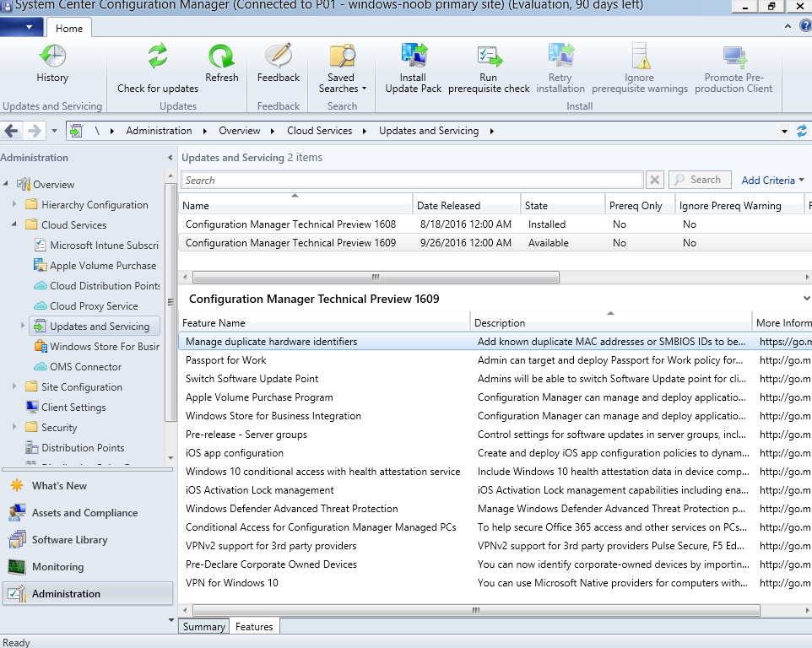Switch to the Features tab
812x648 pixels.
click(x=254, y=626)
